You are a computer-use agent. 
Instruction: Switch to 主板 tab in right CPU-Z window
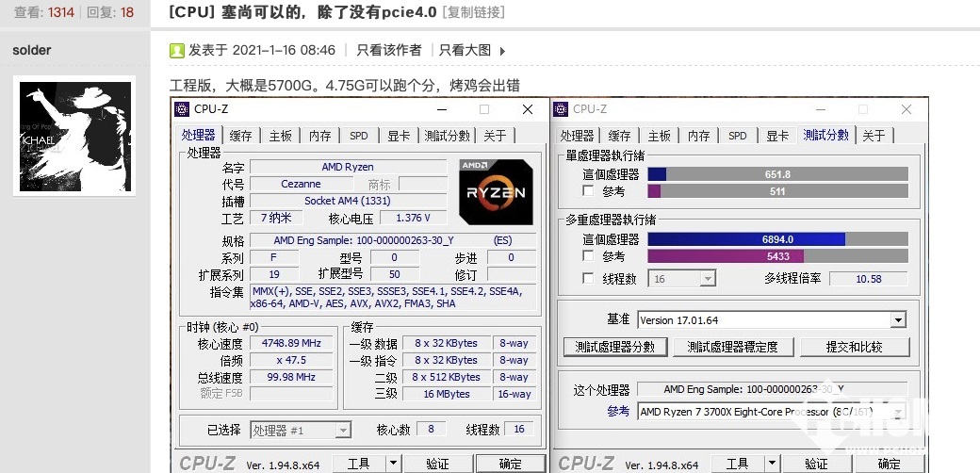(x=660, y=136)
